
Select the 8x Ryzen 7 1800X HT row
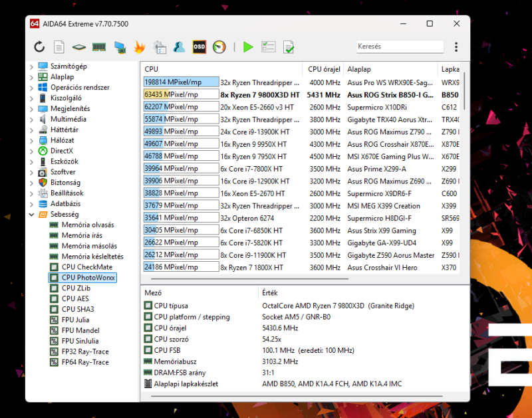[x=301, y=267]
